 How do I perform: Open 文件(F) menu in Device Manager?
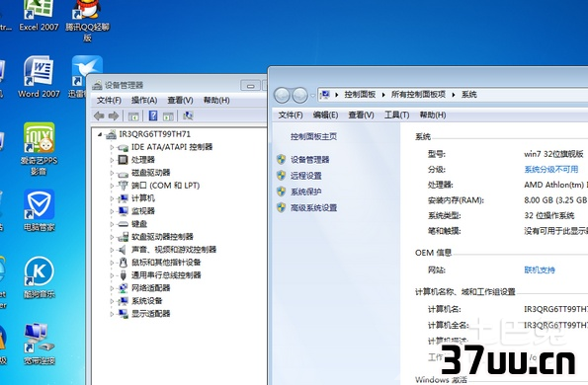pyautogui.click(x=109, y=100)
